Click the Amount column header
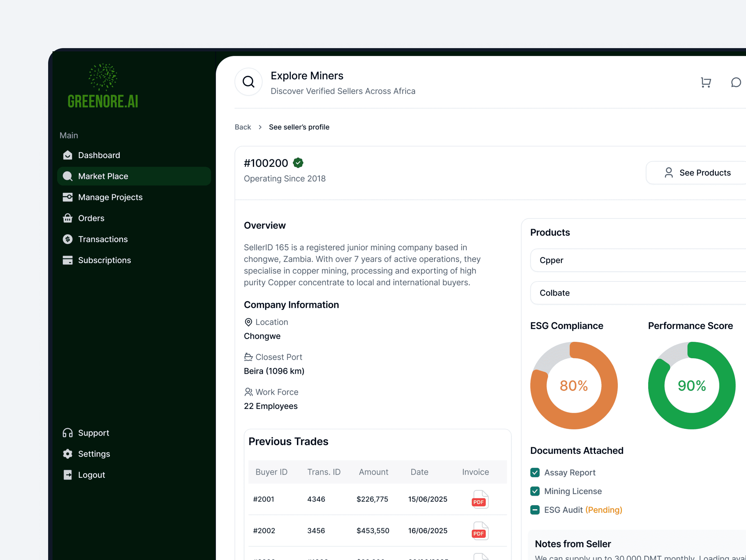 coord(373,472)
